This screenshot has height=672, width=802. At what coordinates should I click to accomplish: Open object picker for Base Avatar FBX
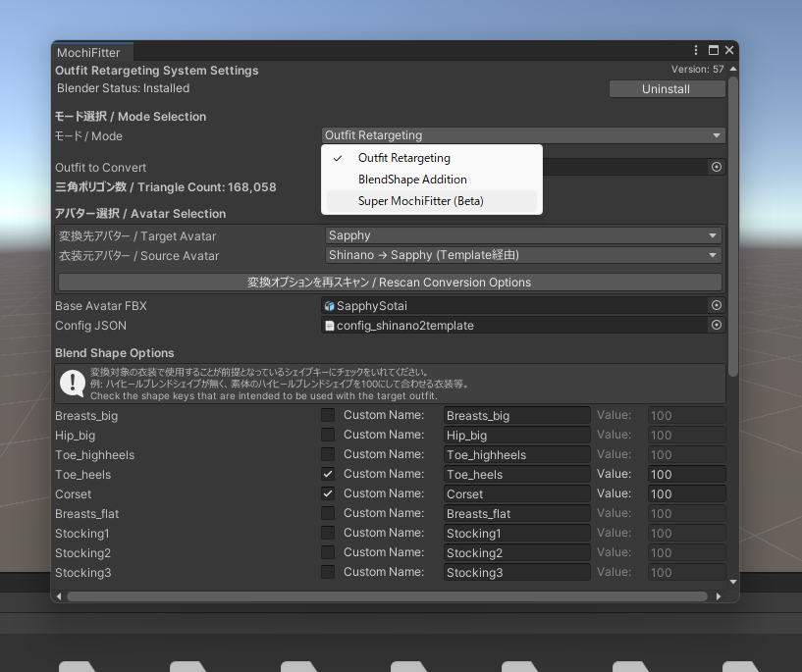coord(717,306)
